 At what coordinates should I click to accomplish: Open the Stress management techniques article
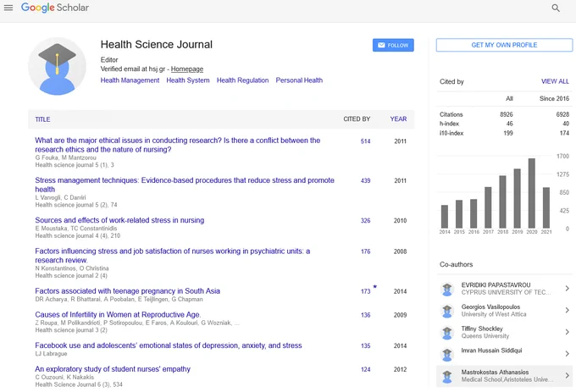pos(185,185)
